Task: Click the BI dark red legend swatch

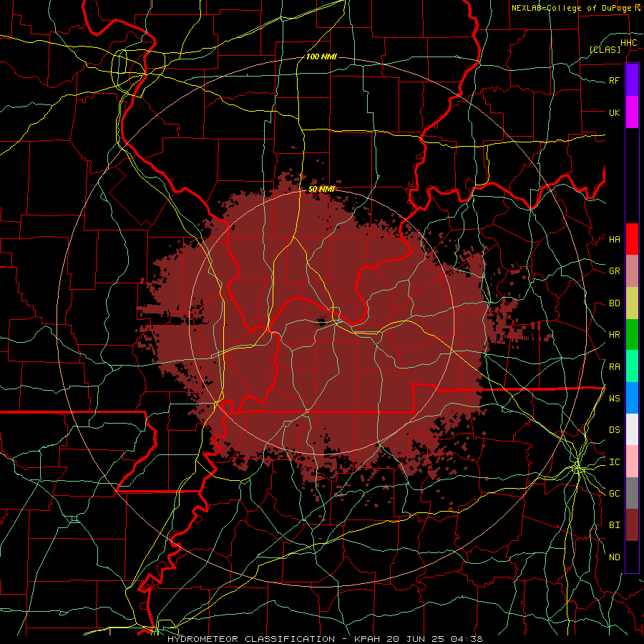Action: click(x=632, y=525)
